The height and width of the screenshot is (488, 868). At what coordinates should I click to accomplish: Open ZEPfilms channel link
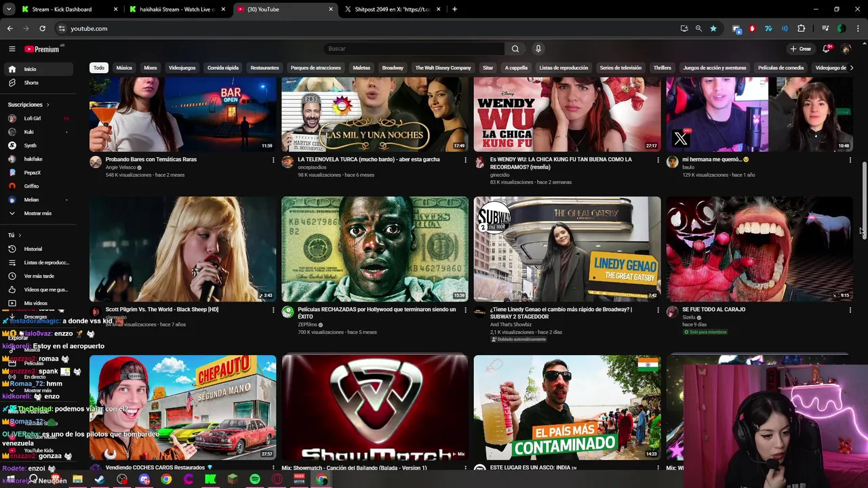308,325
